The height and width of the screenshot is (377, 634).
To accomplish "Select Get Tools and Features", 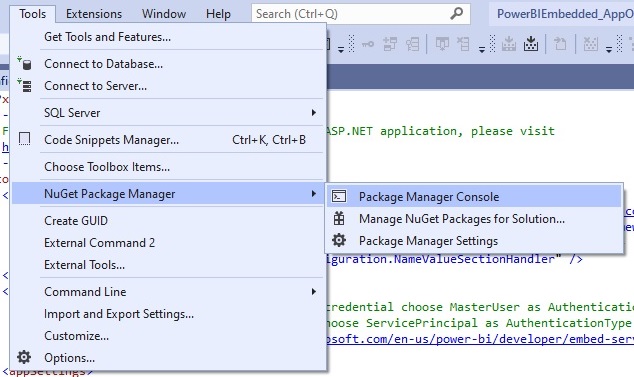I will click(168, 37).
